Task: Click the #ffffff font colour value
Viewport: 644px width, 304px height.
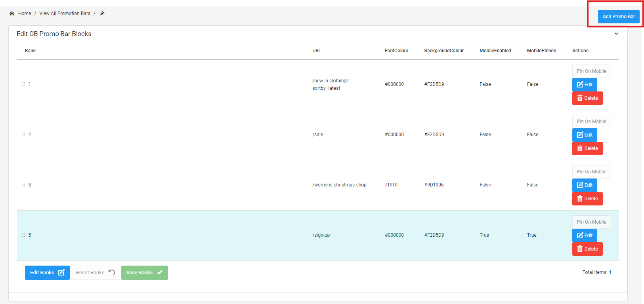Action: click(391, 185)
